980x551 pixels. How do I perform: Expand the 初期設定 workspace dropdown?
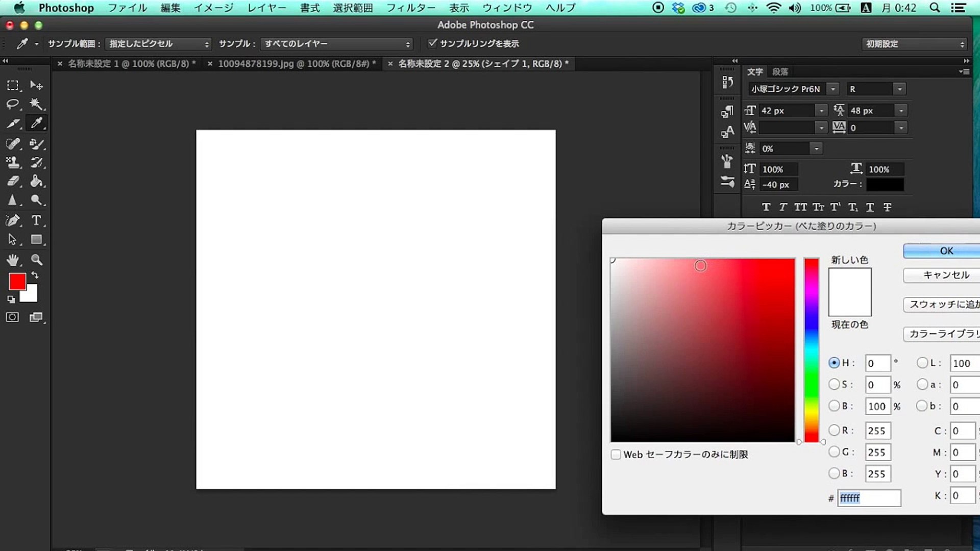coord(914,44)
